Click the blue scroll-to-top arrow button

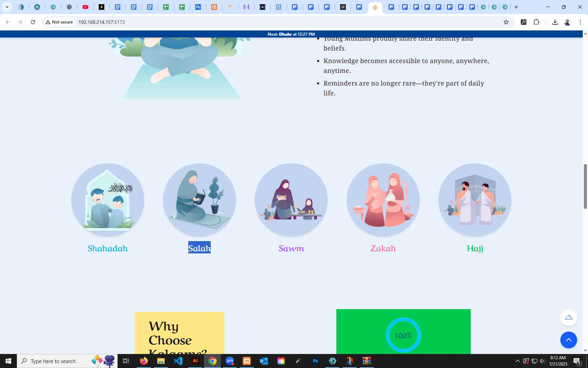click(569, 340)
